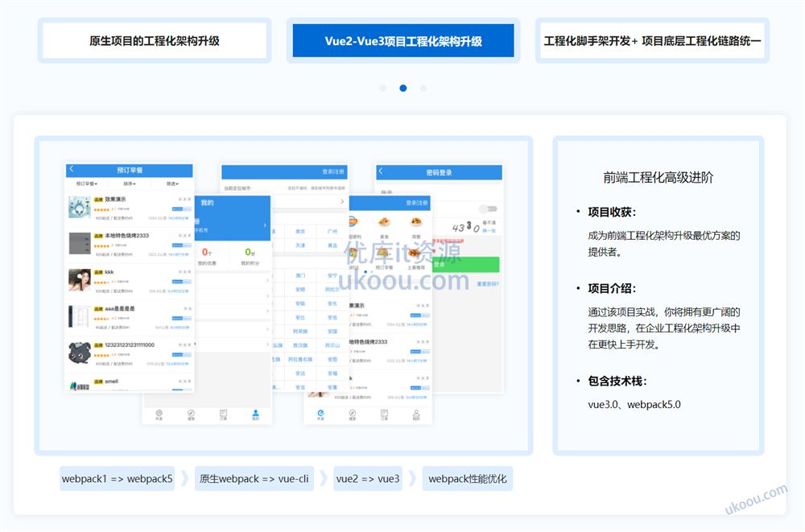
Task: Open the 筛选 filter dropdown
Action: (x=172, y=184)
